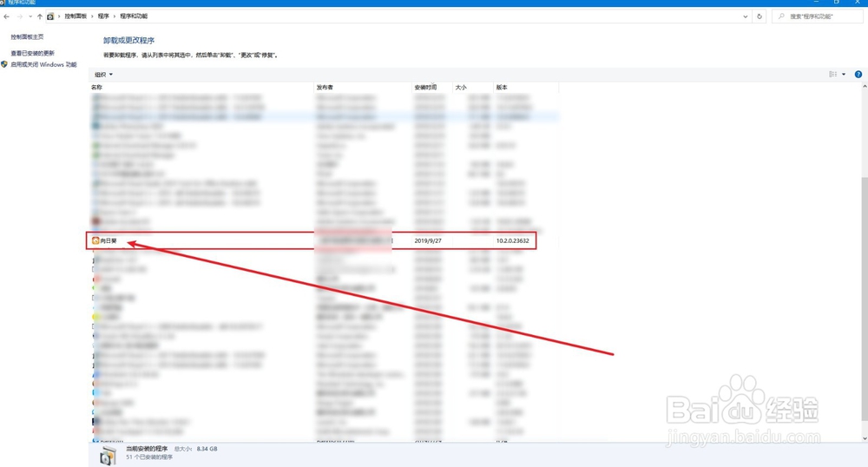This screenshot has width=868, height=467.
Task: Open 程序 in the breadcrumb path
Action: point(103,16)
